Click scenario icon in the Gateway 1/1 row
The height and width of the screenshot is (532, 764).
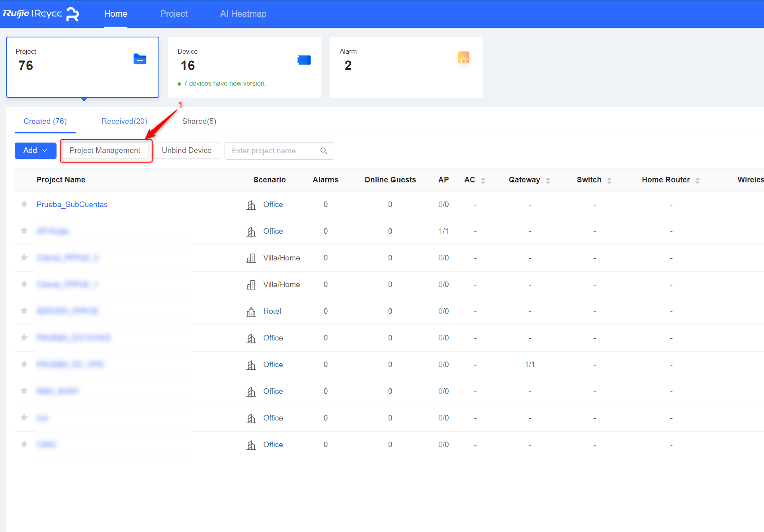point(251,365)
